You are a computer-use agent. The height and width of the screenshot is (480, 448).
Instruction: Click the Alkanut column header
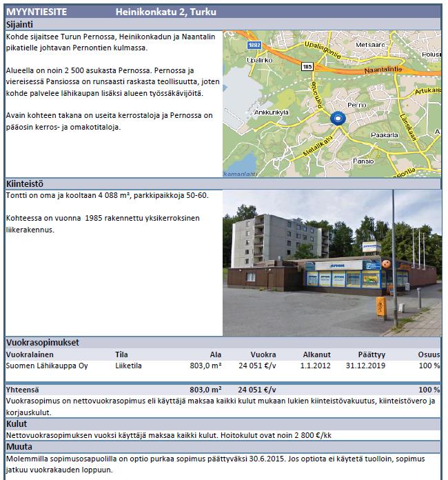click(x=317, y=354)
